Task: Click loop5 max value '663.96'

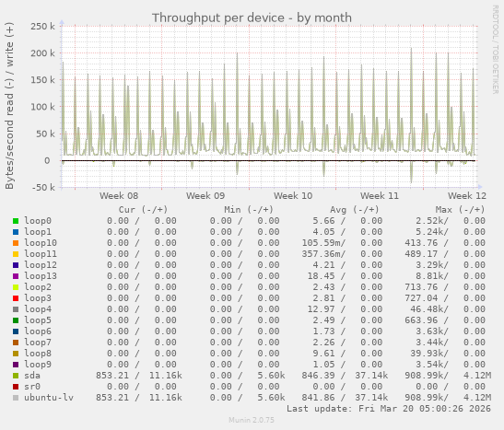Action: click(421, 320)
